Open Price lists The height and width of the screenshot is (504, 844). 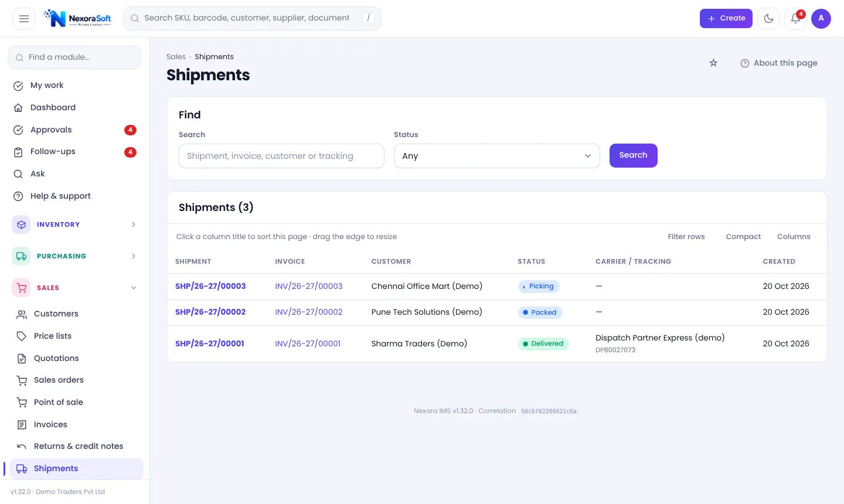(x=76, y=336)
